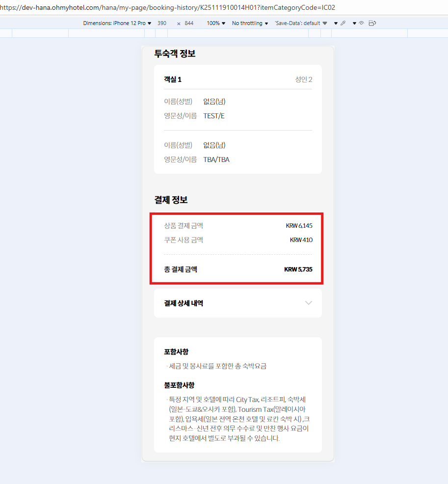This screenshot has height=484, width=448.
Task: Click the 성인 2 text
Action: 304,80
